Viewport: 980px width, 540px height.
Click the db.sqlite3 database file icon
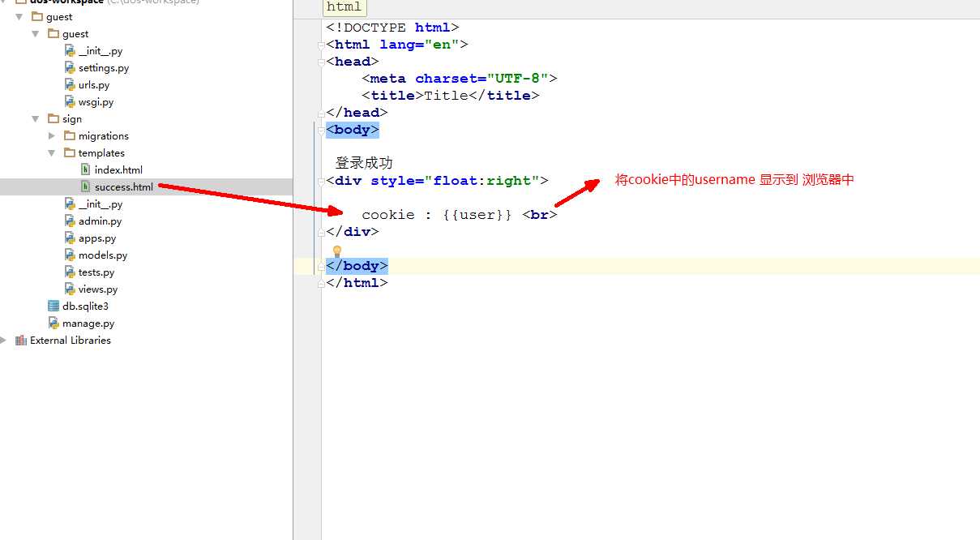pyautogui.click(x=53, y=306)
